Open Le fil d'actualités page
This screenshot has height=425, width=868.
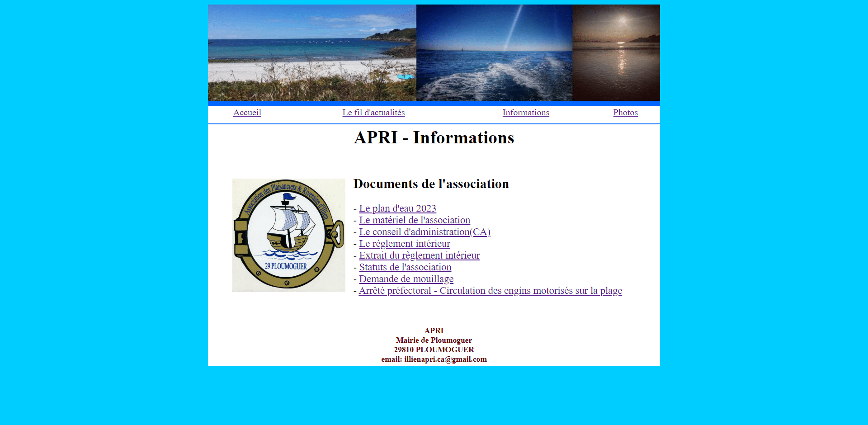(373, 113)
